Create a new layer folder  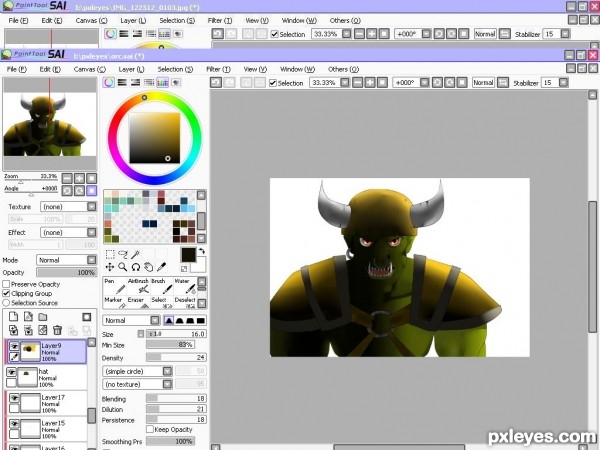pyautogui.click(x=43, y=317)
